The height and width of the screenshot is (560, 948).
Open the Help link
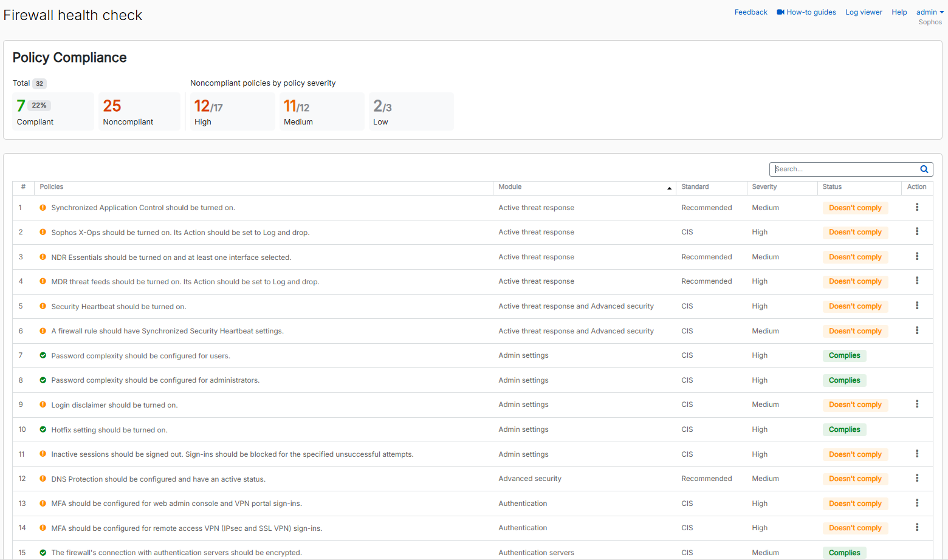(899, 12)
